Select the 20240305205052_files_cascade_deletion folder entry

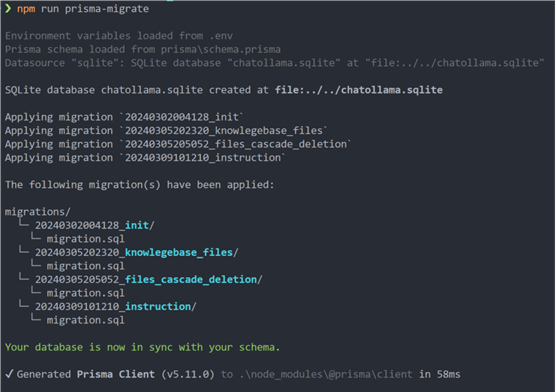click(x=149, y=279)
